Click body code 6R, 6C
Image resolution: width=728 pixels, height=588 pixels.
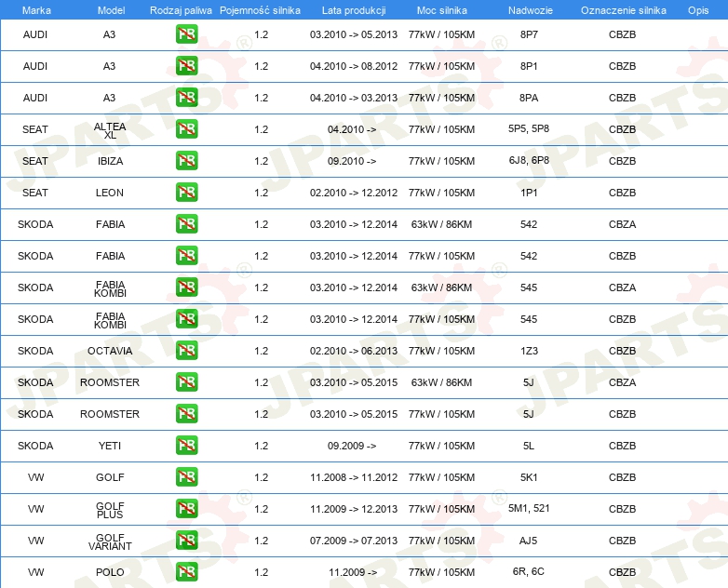529,571
